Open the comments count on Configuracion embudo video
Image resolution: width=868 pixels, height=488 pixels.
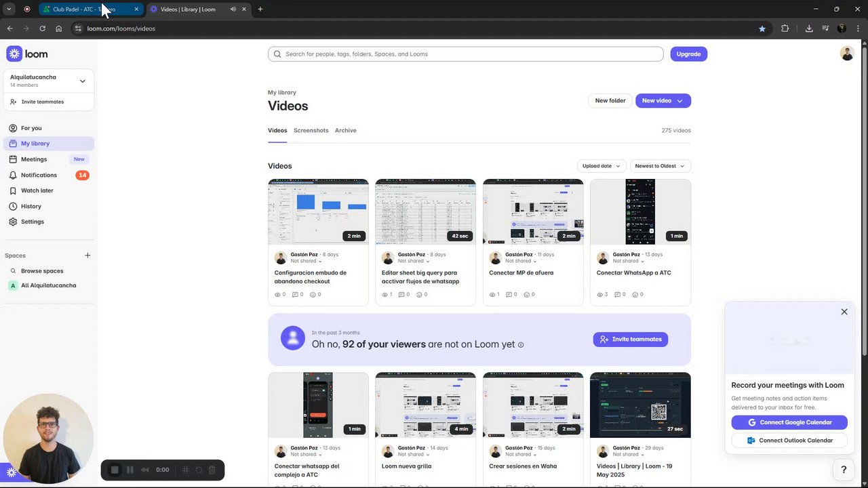(297, 295)
